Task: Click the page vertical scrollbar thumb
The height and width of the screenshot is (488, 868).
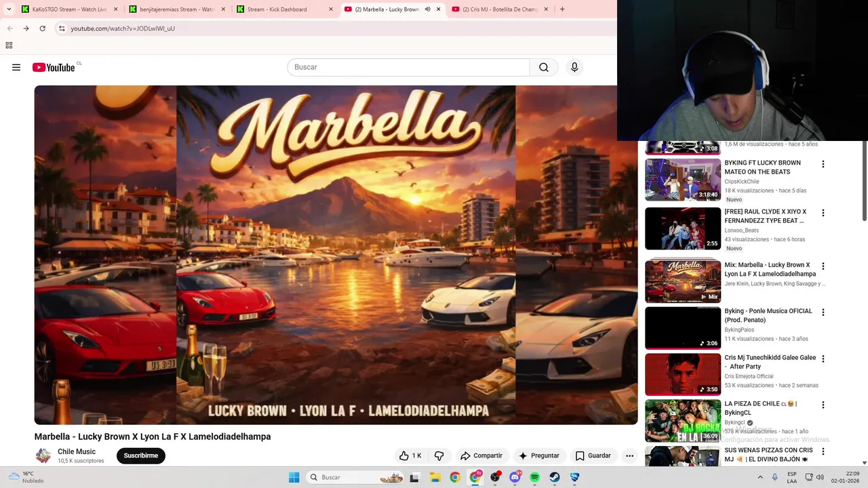Action: click(864, 180)
